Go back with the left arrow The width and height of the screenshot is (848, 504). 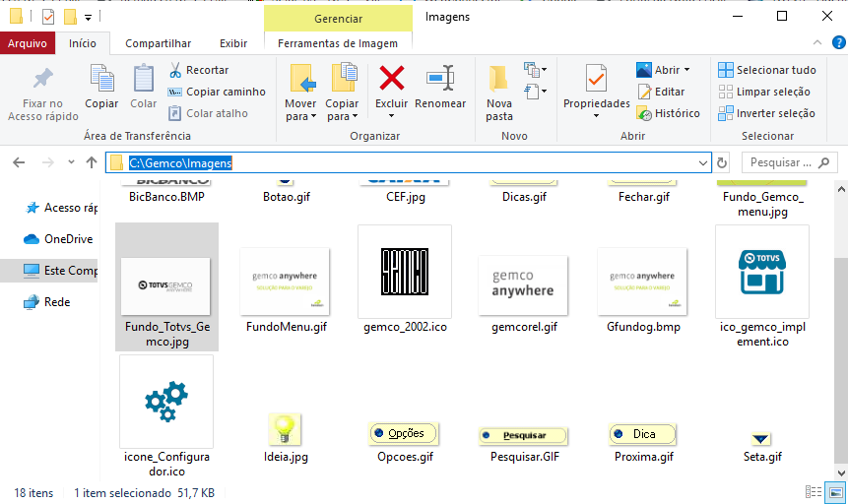point(19,162)
